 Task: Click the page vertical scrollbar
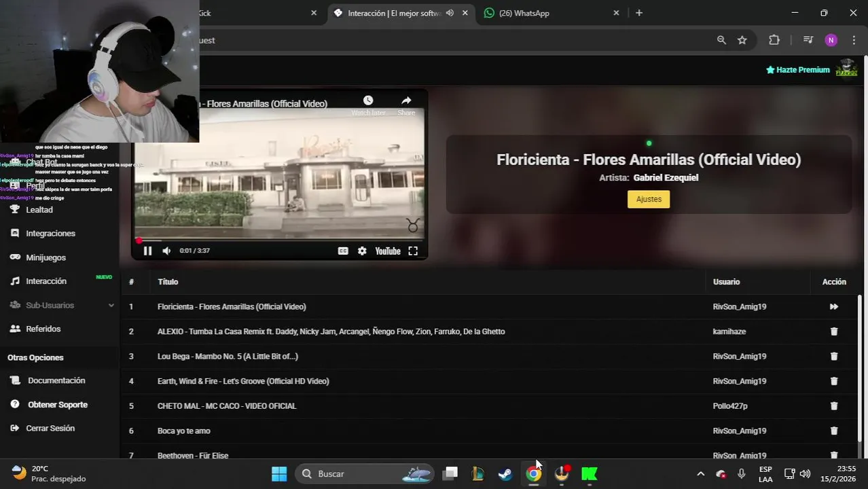point(861,367)
